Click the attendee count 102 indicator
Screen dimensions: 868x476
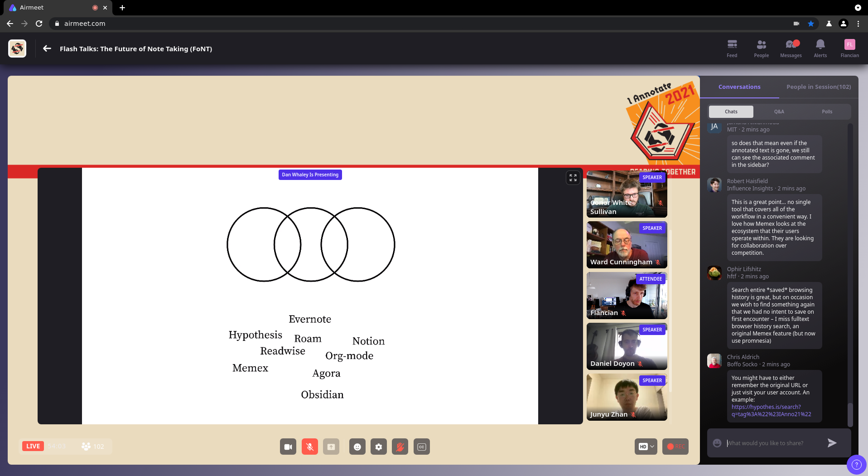pos(93,447)
